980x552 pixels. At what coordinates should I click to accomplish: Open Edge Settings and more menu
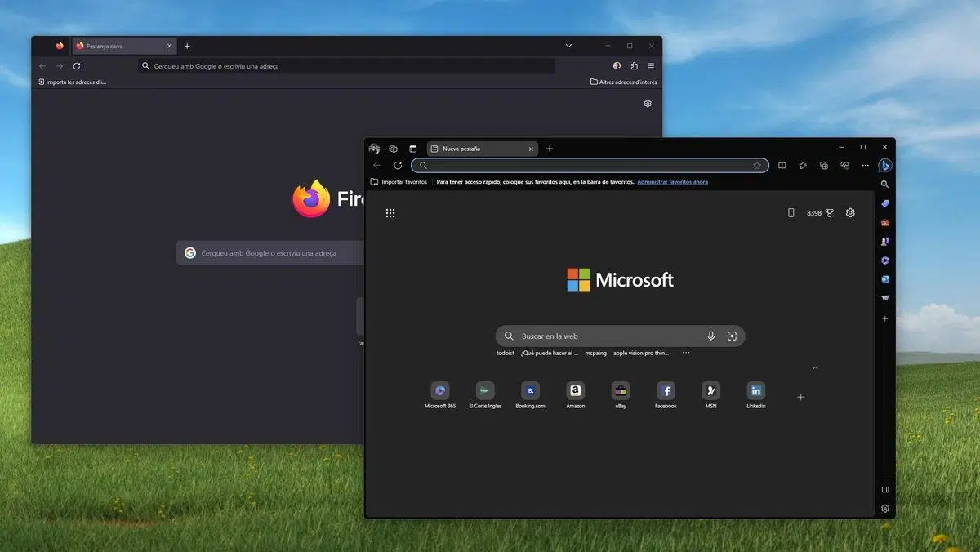[x=865, y=166]
